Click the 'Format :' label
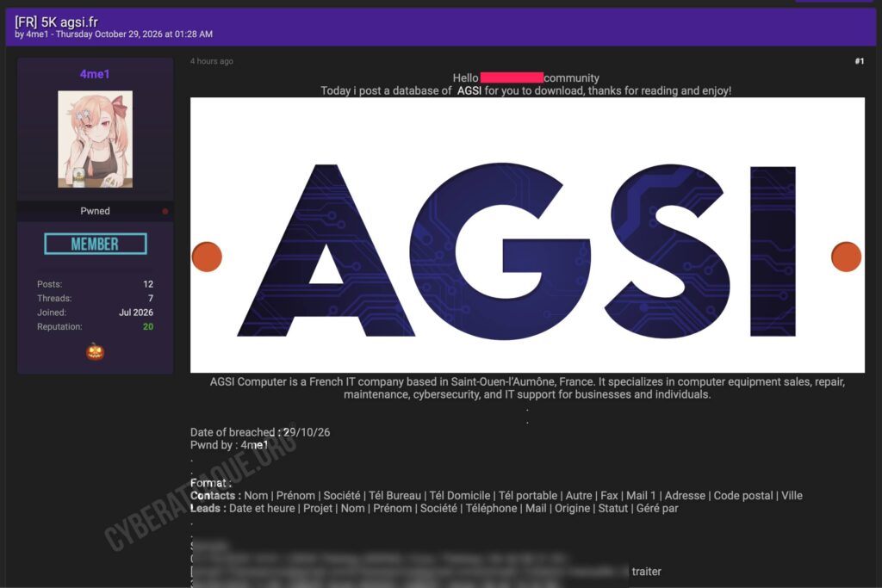 tap(211, 483)
